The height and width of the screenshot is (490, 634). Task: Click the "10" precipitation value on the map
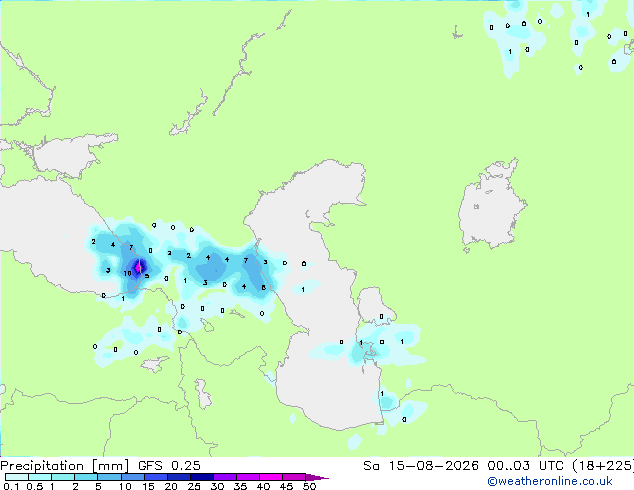pyautogui.click(x=127, y=273)
